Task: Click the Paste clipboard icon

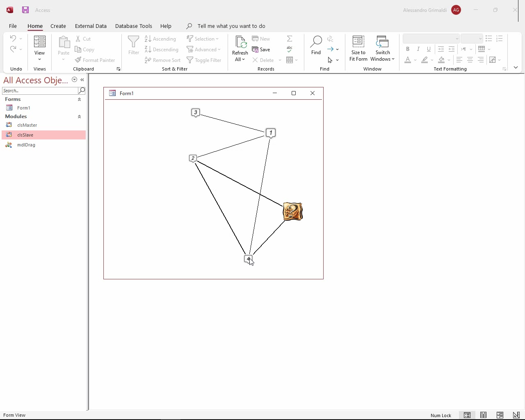Action: [x=64, y=42]
